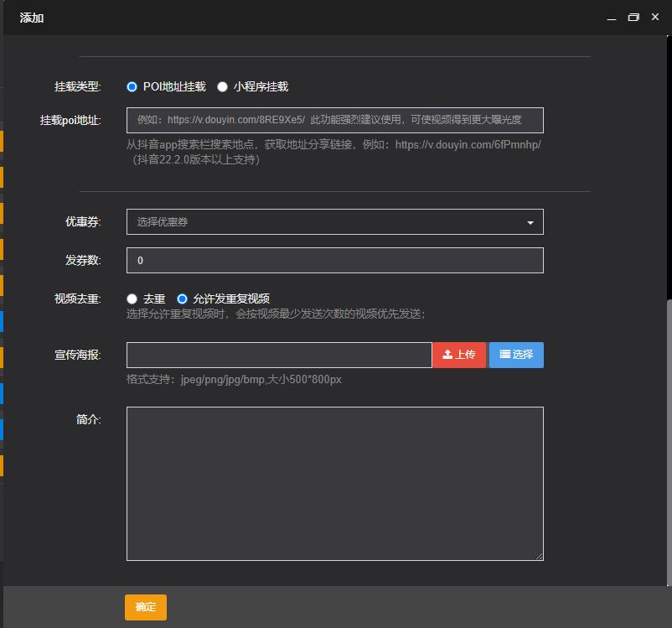672x628 pixels.
Task: Click the 宣传海报 poster path field
Action: [x=279, y=355]
